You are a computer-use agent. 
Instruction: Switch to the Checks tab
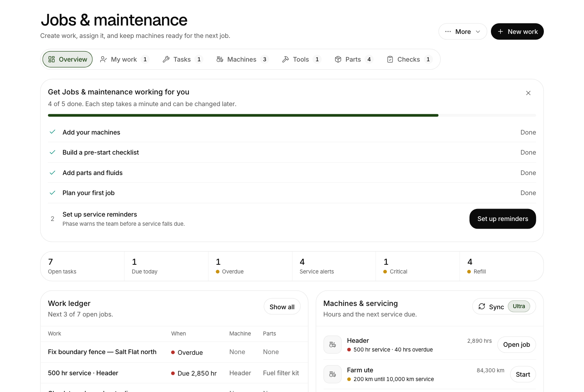click(x=409, y=59)
